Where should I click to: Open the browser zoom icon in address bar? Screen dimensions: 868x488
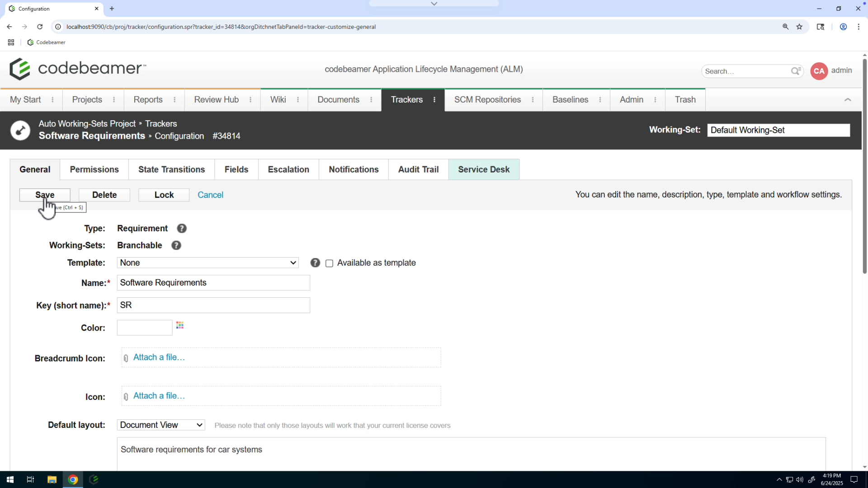coord(786,27)
